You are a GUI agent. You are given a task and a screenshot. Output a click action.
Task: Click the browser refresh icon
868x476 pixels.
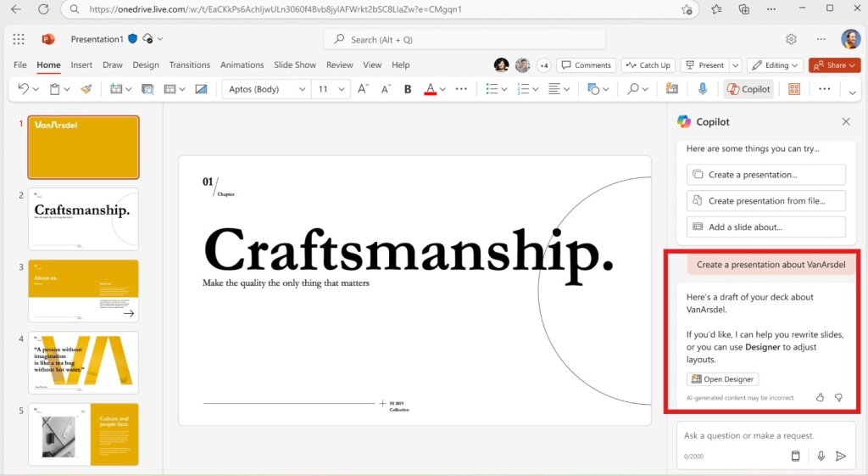pyautogui.click(x=43, y=8)
